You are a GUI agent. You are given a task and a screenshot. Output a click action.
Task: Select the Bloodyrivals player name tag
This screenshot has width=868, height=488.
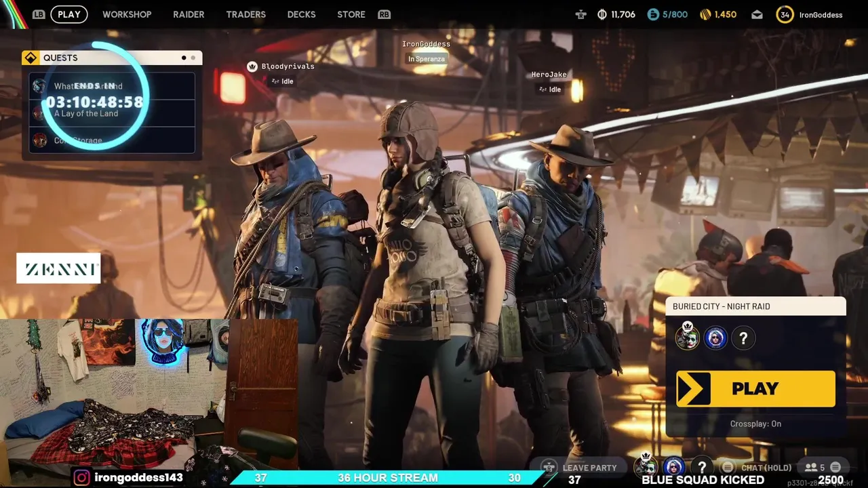pyautogui.click(x=288, y=66)
